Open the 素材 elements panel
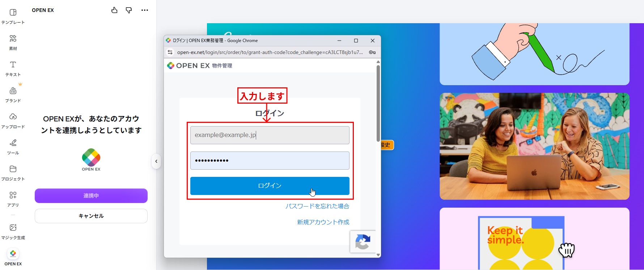This screenshot has height=270, width=644. click(x=13, y=42)
